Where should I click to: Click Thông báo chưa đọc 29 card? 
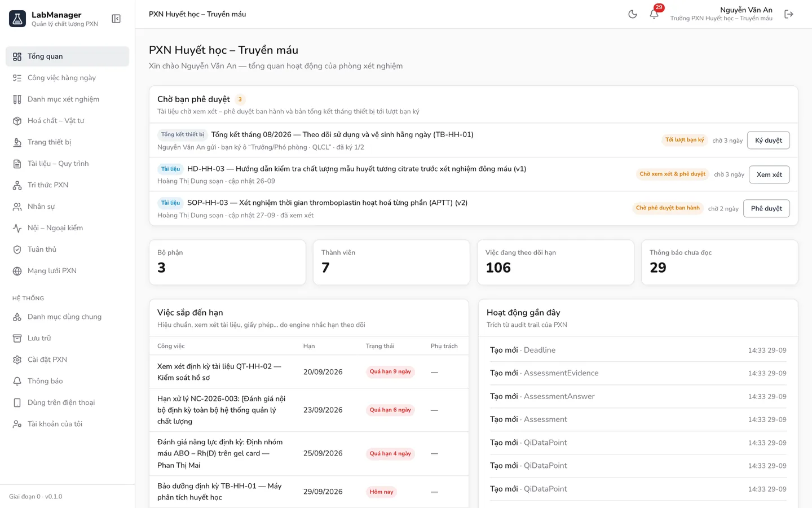[720, 262]
